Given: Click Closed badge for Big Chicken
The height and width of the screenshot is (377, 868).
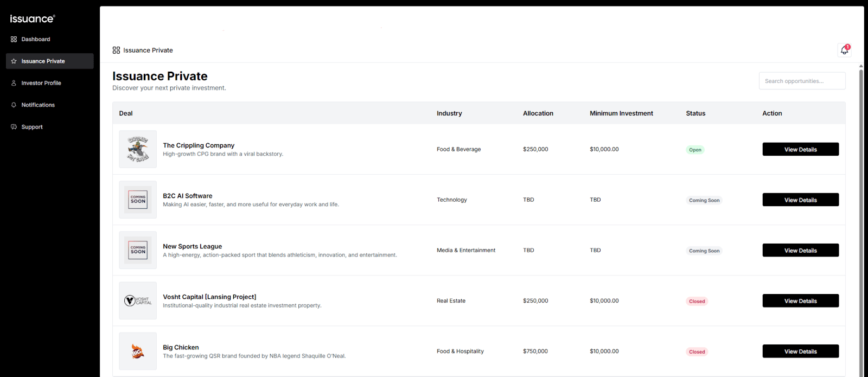Looking at the screenshot, I should click(x=697, y=352).
